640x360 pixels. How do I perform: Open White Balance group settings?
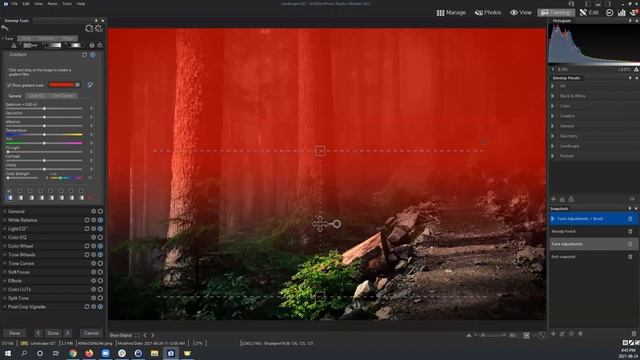click(93, 220)
